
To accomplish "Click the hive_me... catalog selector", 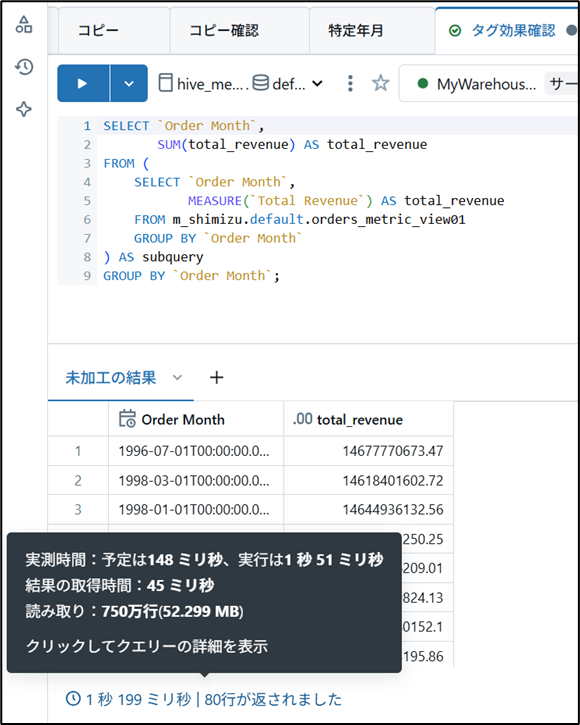I will pyautogui.click(x=202, y=84).
